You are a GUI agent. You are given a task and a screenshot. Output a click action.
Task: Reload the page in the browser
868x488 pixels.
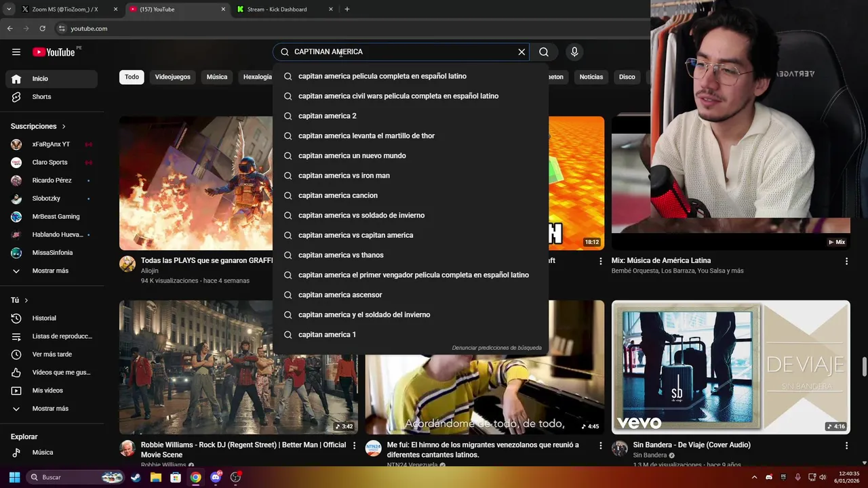(42, 28)
